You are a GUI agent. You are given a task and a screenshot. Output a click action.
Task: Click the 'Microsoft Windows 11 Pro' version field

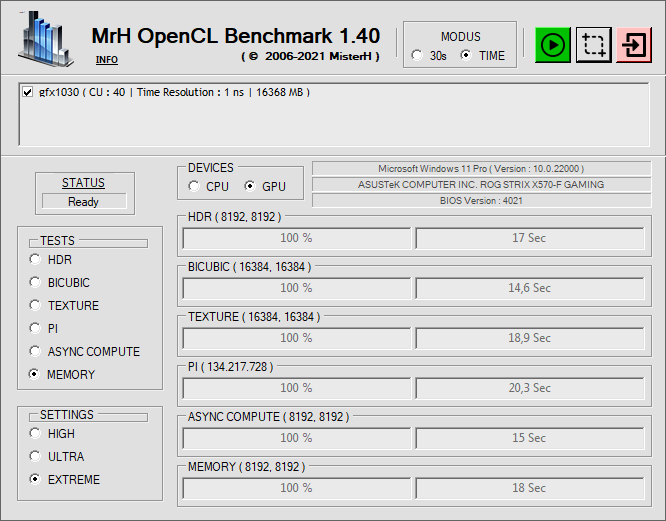coord(481,169)
